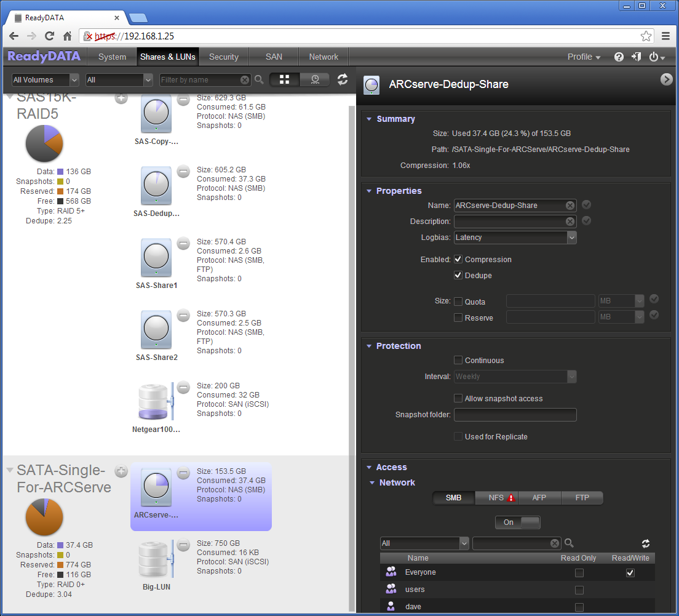Clear the Description field

click(x=570, y=222)
